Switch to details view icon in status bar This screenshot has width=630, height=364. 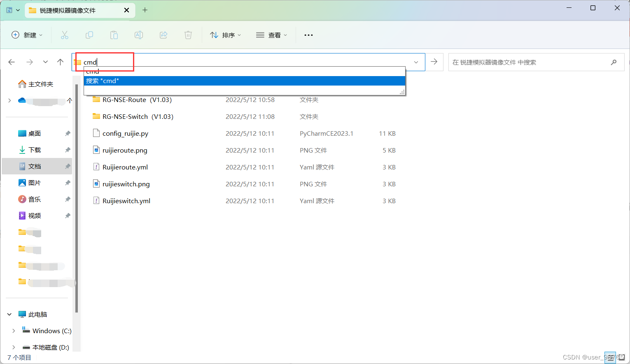[x=610, y=357]
